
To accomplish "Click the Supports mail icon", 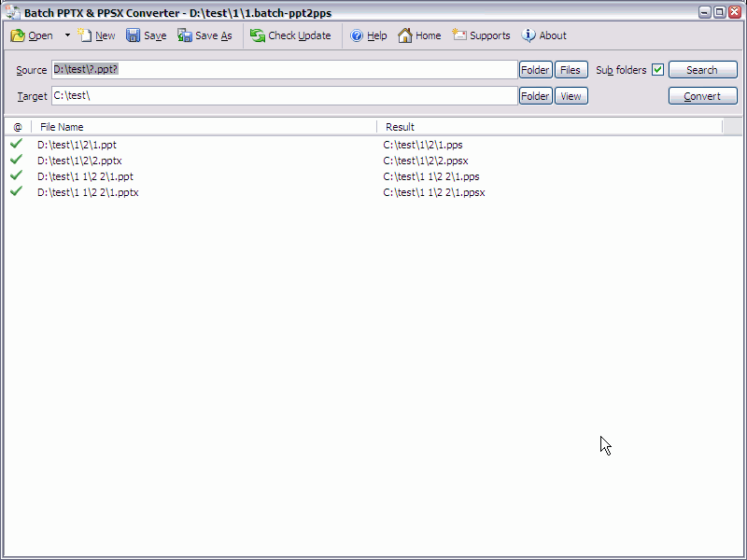I will (x=459, y=35).
